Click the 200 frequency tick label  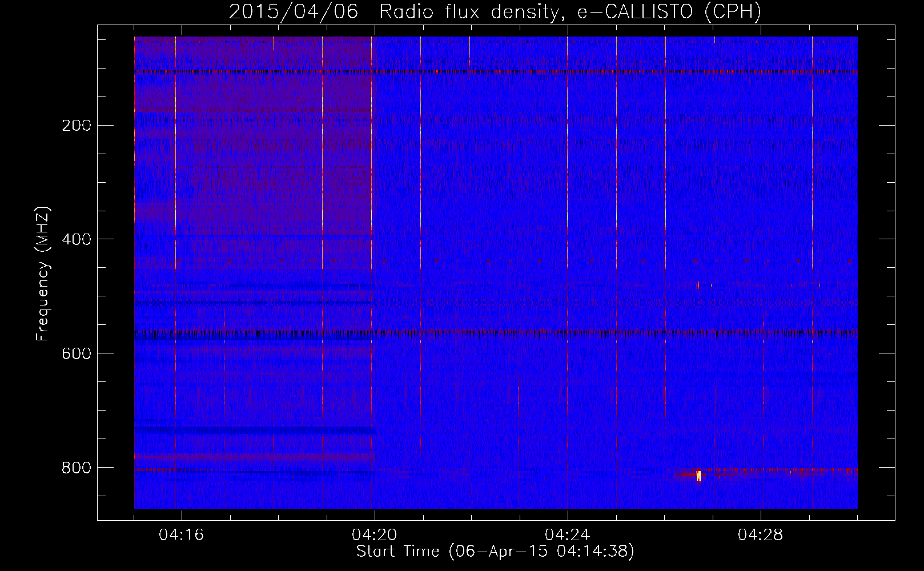[77, 126]
